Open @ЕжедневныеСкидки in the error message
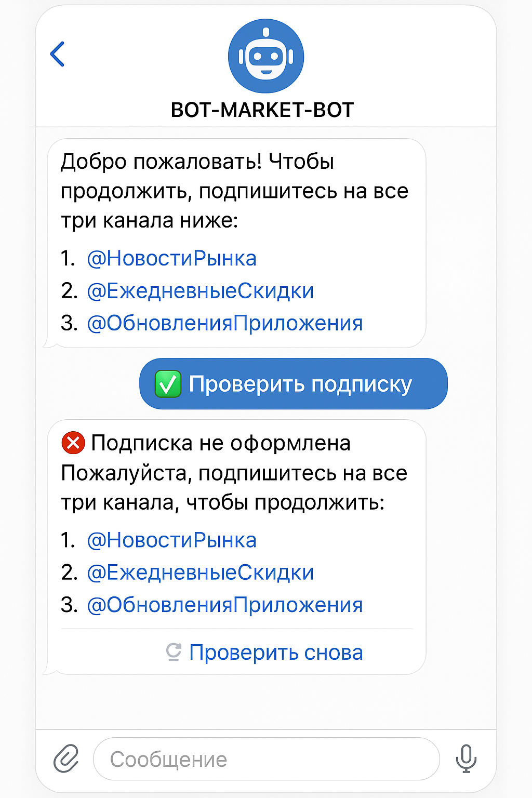Image resolution: width=532 pixels, height=798 pixels. click(200, 572)
